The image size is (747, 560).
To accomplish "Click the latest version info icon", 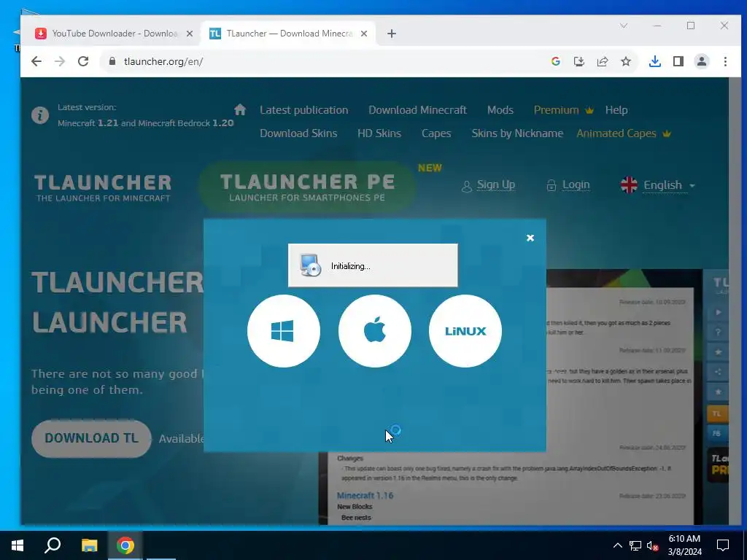I will click(x=40, y=115).
